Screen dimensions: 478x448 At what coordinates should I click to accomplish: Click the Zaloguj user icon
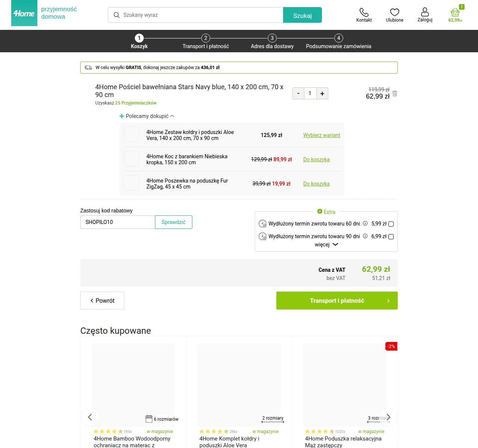point(425,12)
